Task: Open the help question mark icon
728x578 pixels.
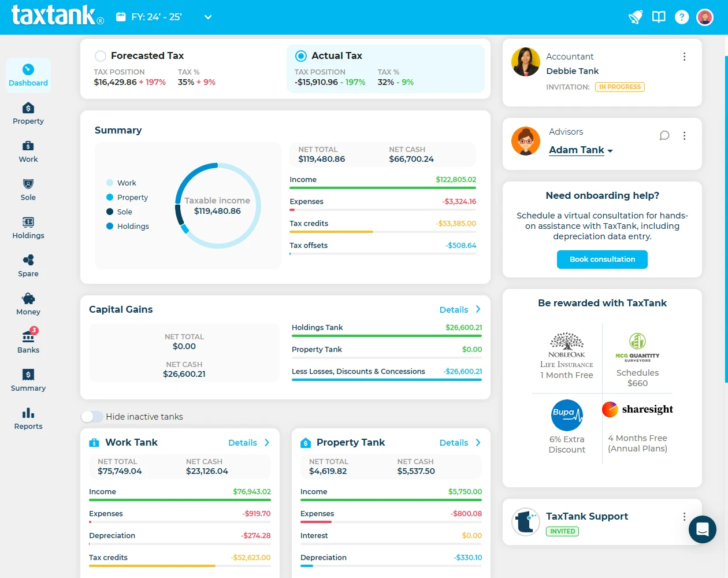Action: (x=682, y=17)
